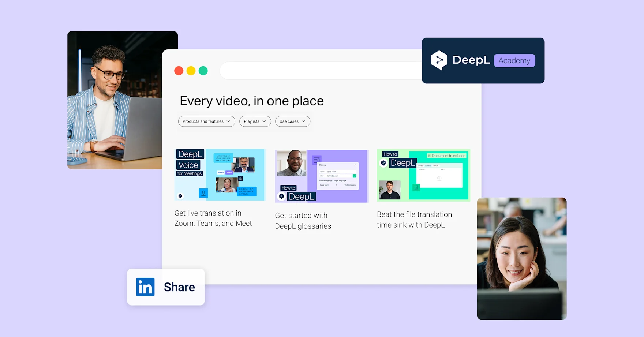Screen dimensions: 644x337
Task: Open the Document translation video thumbnail
Action: pos(423,175)
